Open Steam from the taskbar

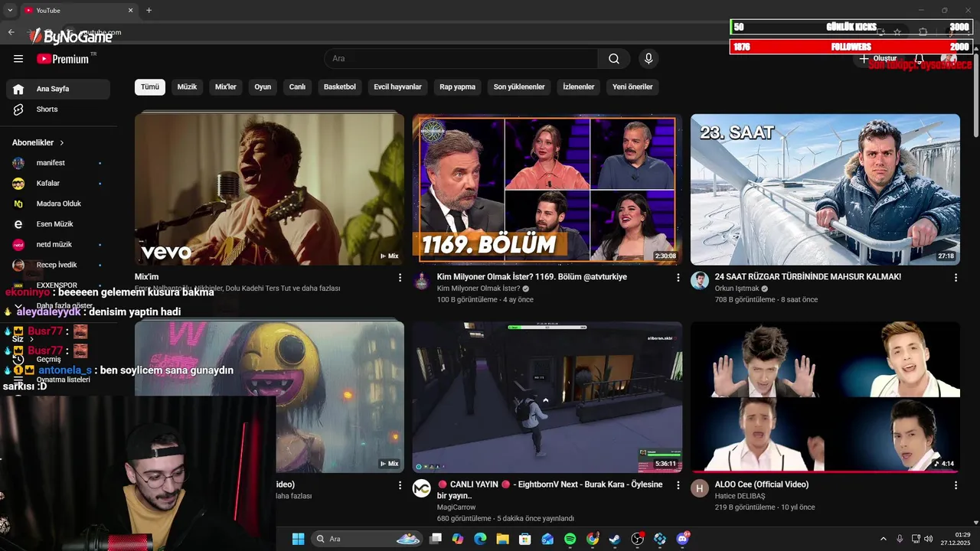(615, 539)
